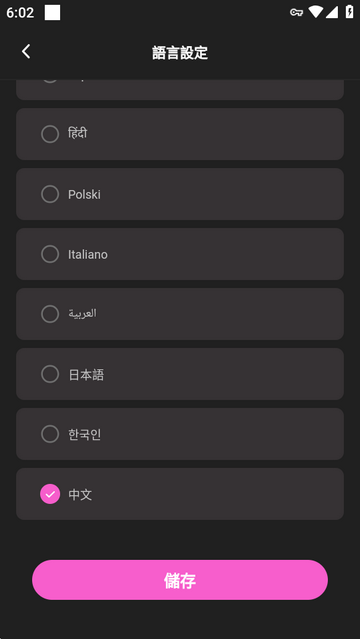The height and width of the screenshot is (639, 360).
Task: Tap the 日本語 language label
Action: 86,375
